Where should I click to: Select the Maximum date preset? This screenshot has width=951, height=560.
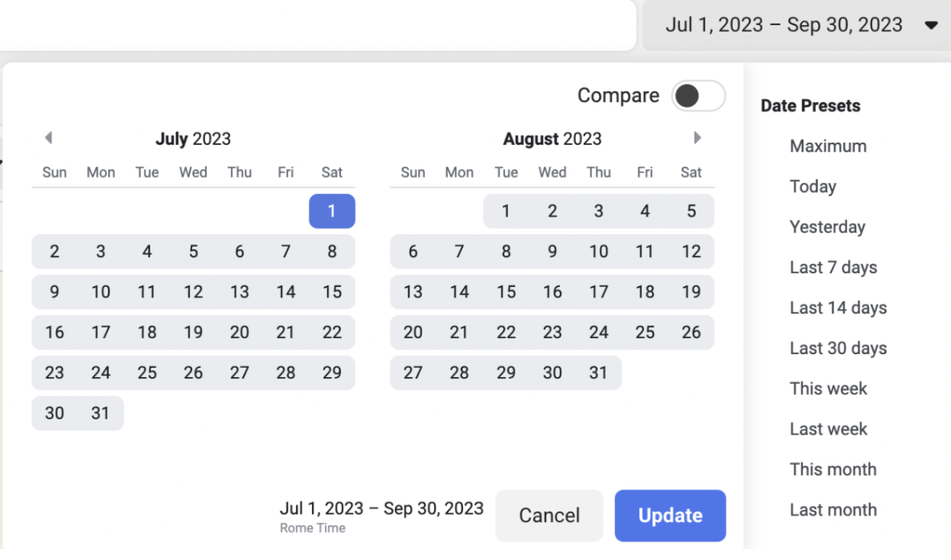828,146
